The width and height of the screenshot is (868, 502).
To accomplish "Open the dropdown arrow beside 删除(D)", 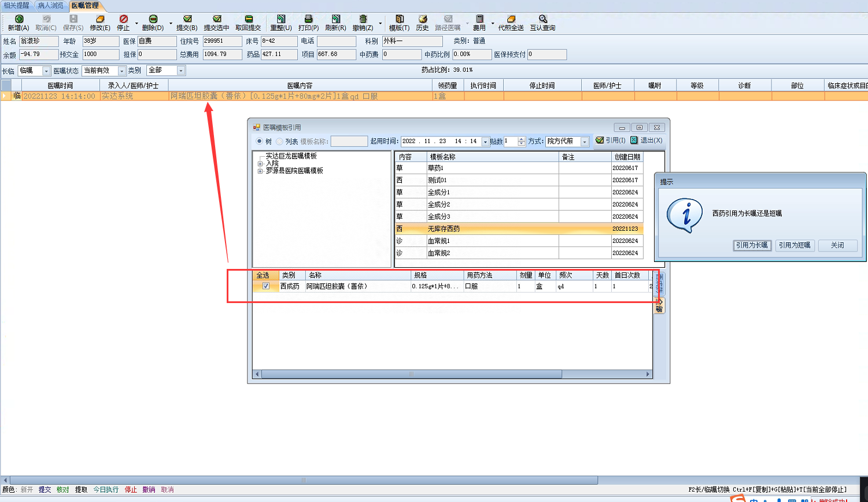I will pos(171,24).
